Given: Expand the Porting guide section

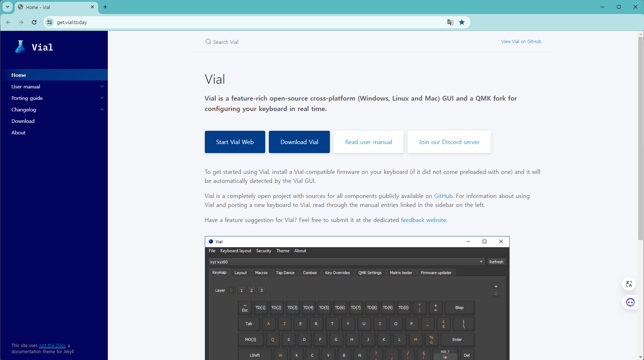Looking at the screenshot, I should [102, 98].
